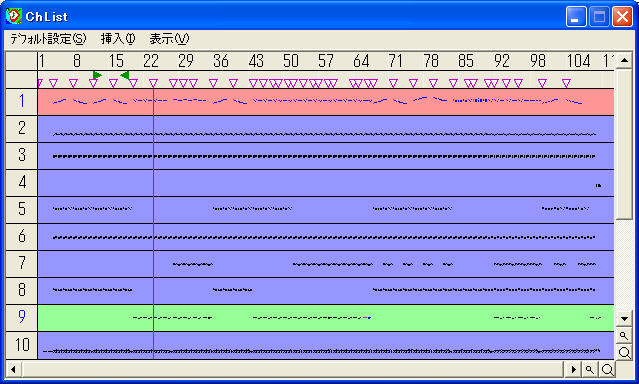Click the large vertical zoom-in magnifier icon

click(x=624, y=352)
